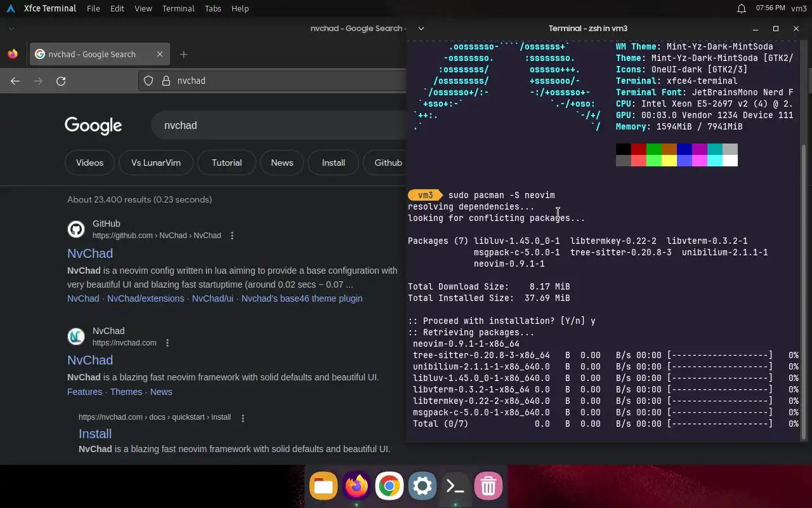Viewport: 812px width, 508px height.
Task: Click the magenta color block in terminal
Action: pos(700,149)
